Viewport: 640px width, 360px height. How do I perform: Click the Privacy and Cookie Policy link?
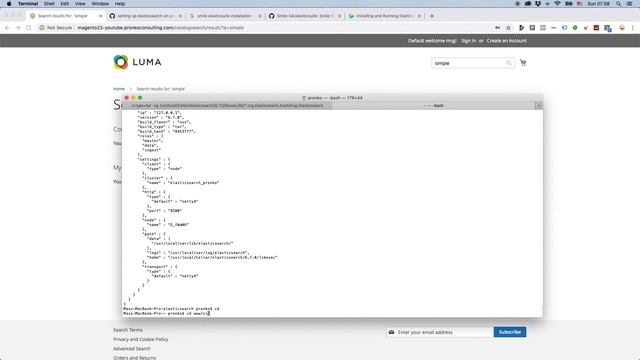(140, 339)
